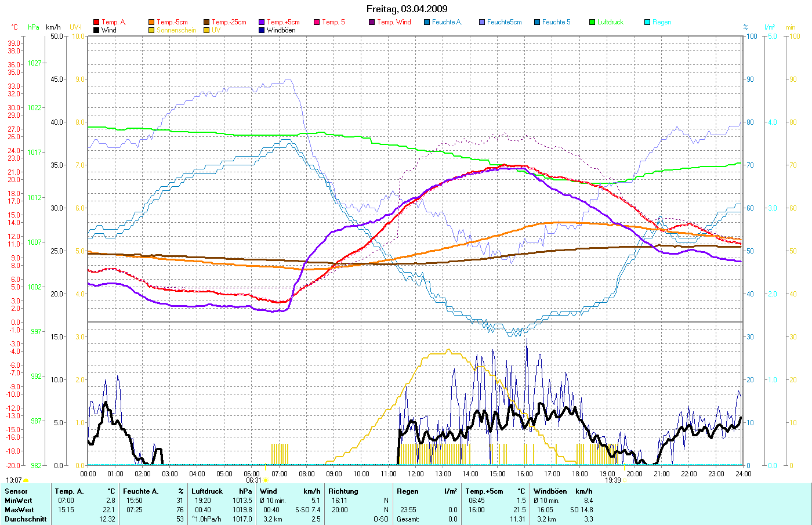Image resolution: width=812 pixels, height=525 pixels.
Task: Click the Durchschnitt row label
Action: (x=26, y=519)
